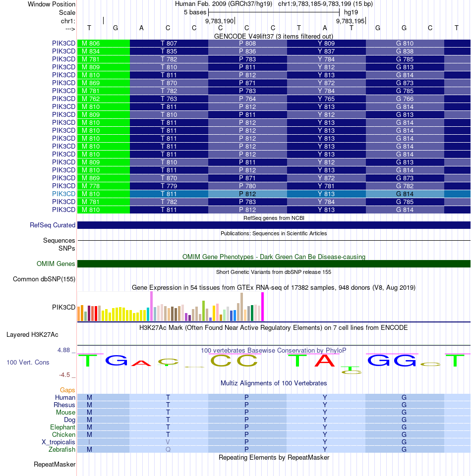This screenshot has width=471, height=476.
Task: Select PIK3CD transcript labeled M 806
Action: 63,44
